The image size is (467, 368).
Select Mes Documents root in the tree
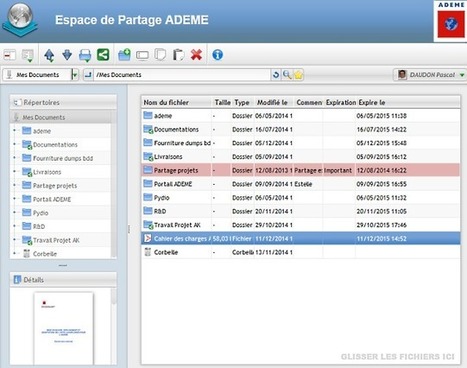pyautogui.click(x=43, y=117)
